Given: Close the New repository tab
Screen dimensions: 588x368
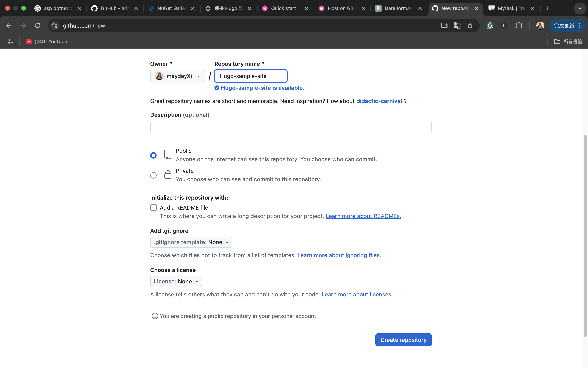Looking at the screenshot, I should (476, 8).
